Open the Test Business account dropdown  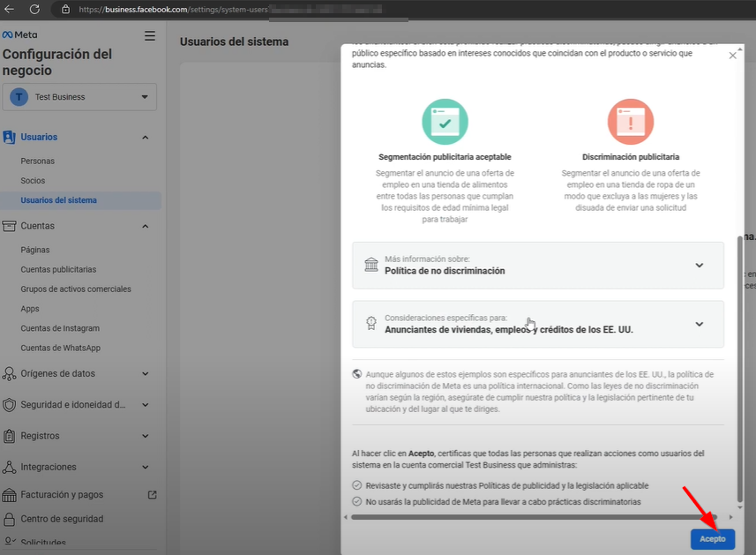click(79, 97)
